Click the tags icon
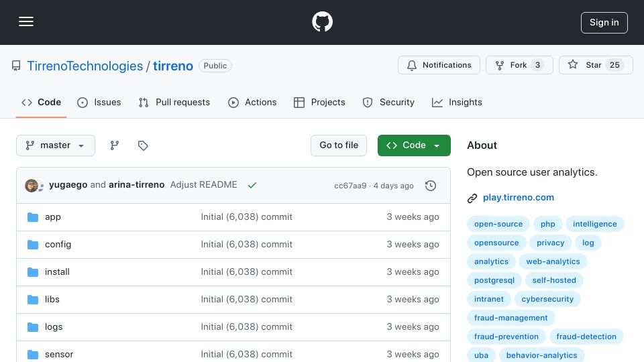The height and width of the screenshot is (362, 644). point(143,145)
